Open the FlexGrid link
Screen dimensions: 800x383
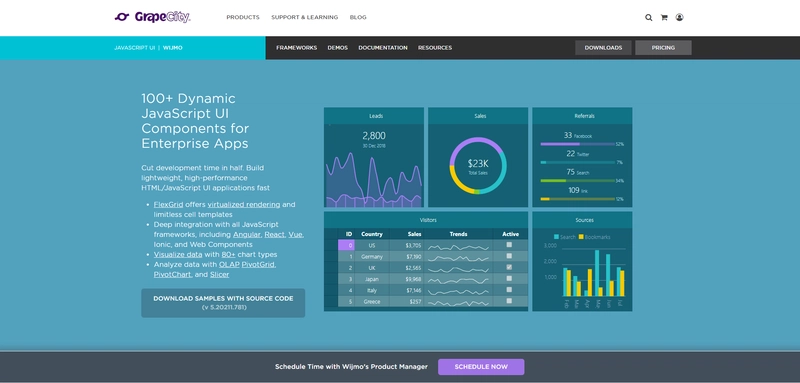(x=168, y=205)
